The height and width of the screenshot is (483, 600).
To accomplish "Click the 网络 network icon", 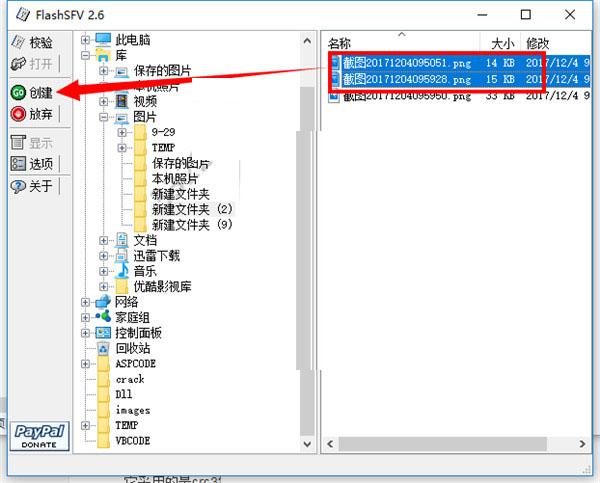I will pos(103,302).
